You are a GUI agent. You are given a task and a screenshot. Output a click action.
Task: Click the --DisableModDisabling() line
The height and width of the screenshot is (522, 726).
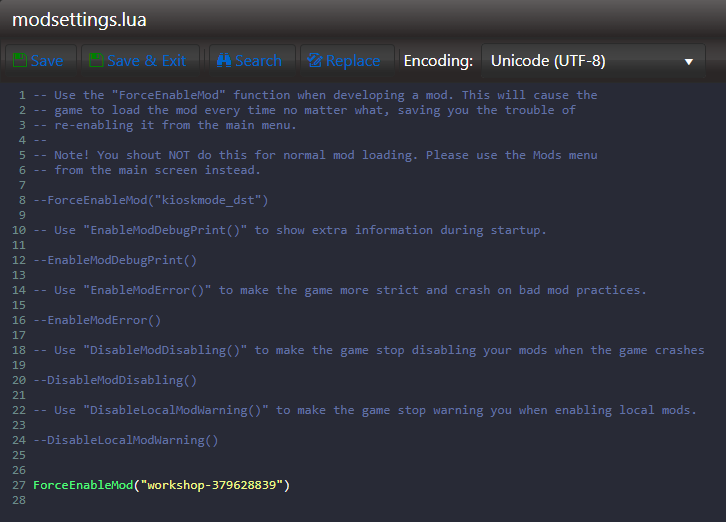click(115, 380)
